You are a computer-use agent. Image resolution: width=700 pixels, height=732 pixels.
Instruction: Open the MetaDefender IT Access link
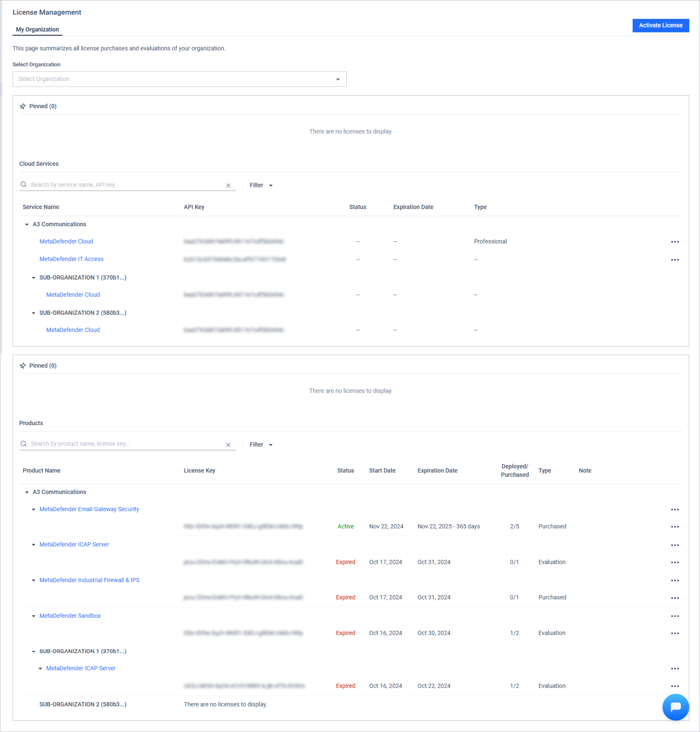(71, 259)
